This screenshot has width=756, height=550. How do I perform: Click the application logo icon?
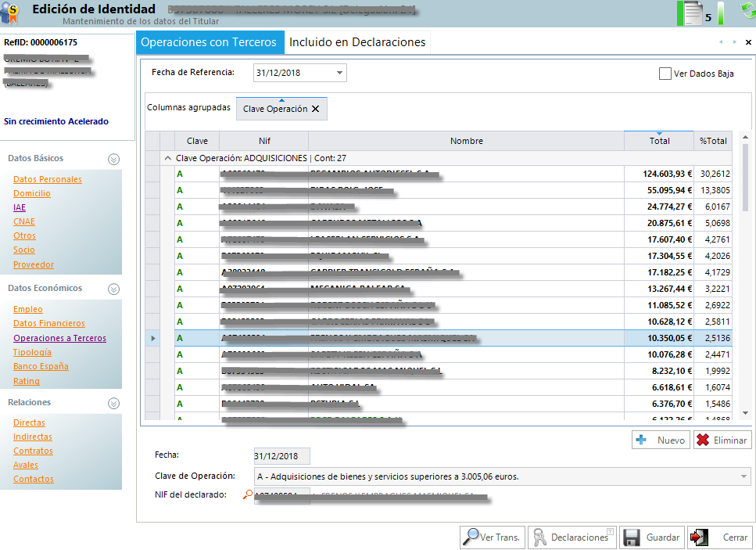point(9,13)
